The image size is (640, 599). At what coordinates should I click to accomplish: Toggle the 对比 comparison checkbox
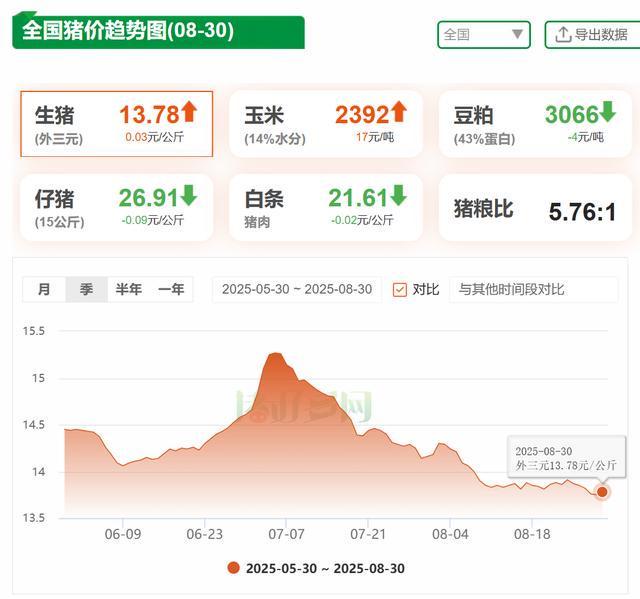click(400, 290)
